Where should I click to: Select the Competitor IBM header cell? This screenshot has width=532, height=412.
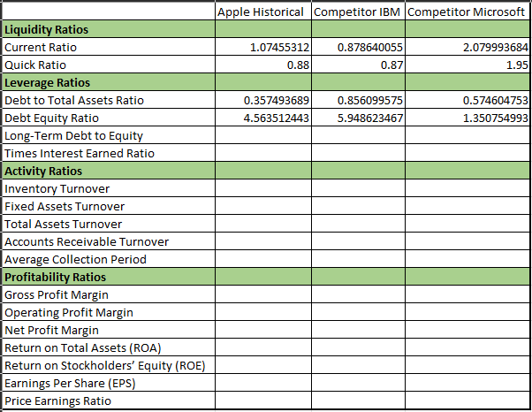357,12
